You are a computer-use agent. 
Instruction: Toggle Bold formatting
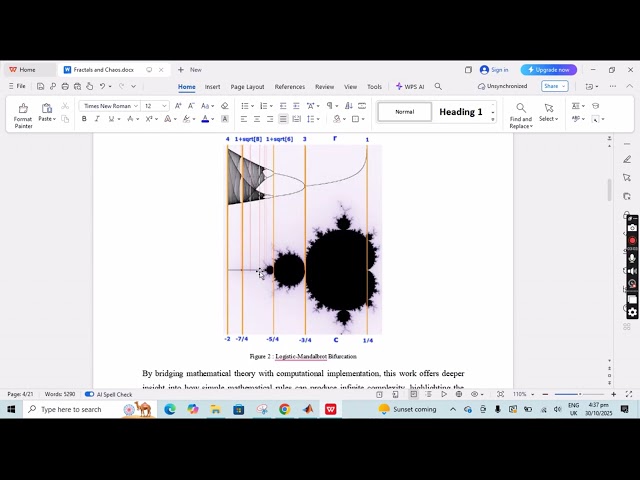tap(84, 119)
